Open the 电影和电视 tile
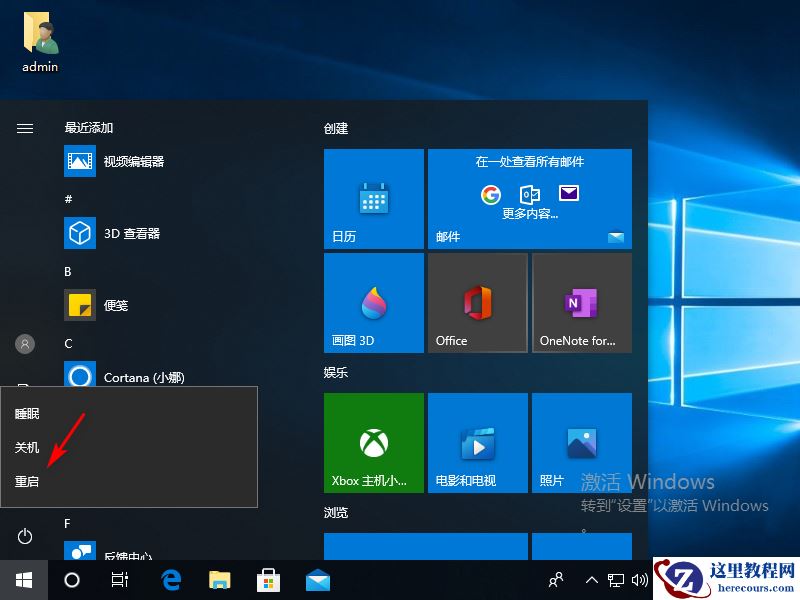Screen dimensions: 800x600 tap(477, 442)
